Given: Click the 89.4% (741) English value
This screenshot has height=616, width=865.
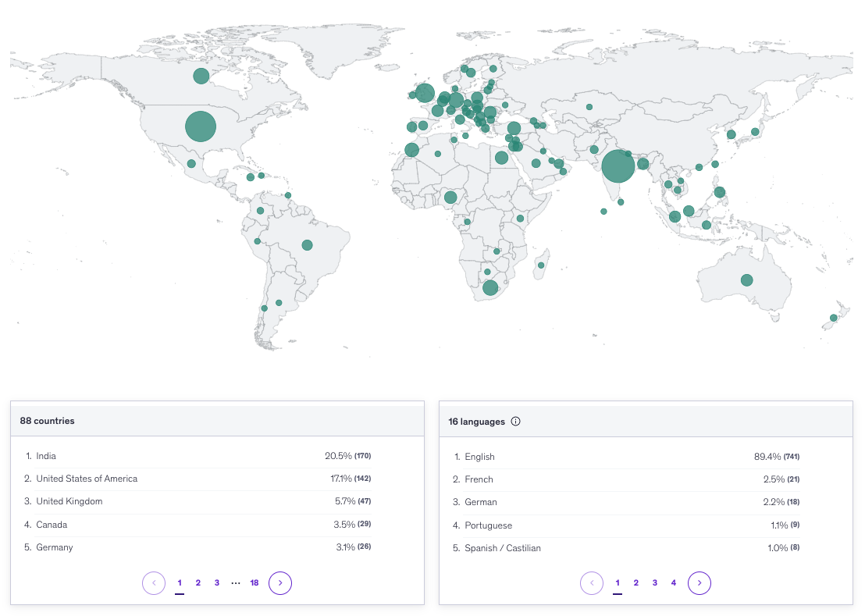Looking at the screenshot, I should coord(777,457).
